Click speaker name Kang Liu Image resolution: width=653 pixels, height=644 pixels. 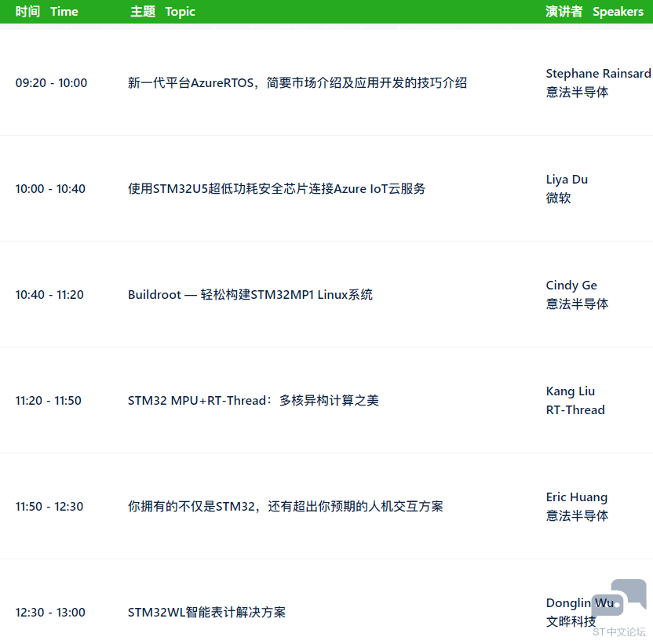click(570, 391)
